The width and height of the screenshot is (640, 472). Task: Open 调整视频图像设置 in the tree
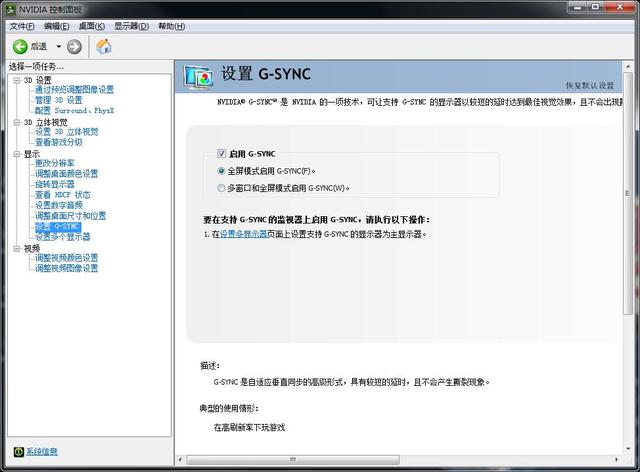(67, 268)
